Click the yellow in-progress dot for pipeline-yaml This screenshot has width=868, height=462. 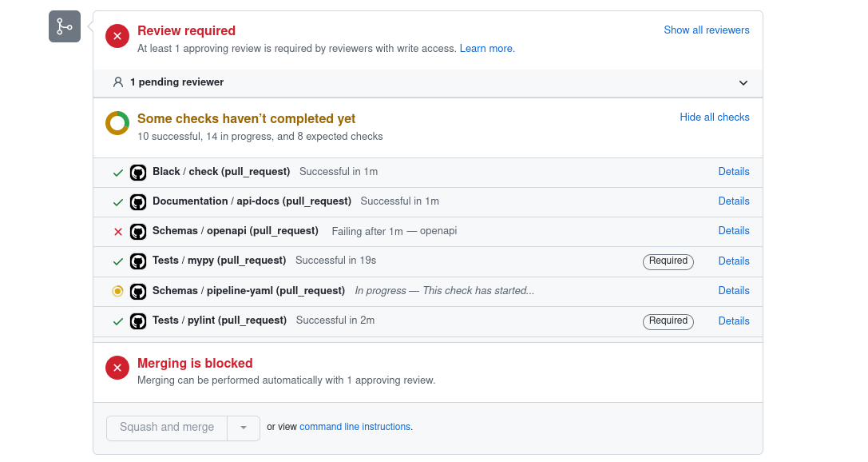[x=117, y=291]
